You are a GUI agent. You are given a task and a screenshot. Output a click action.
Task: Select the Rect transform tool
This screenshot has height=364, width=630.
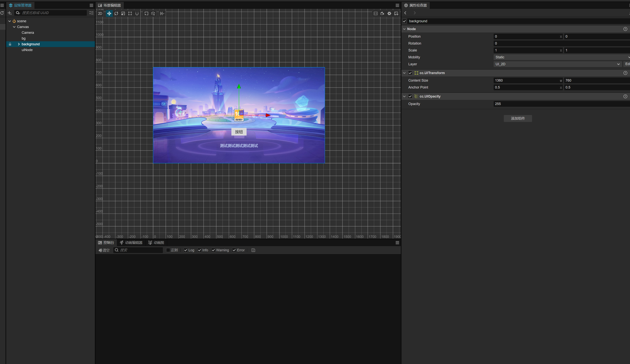pos(130,13)
